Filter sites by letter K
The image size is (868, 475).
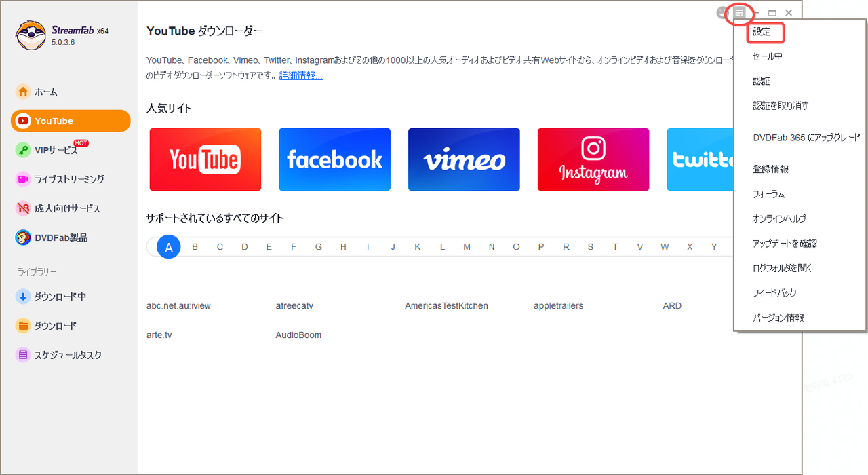coord(418,247)
